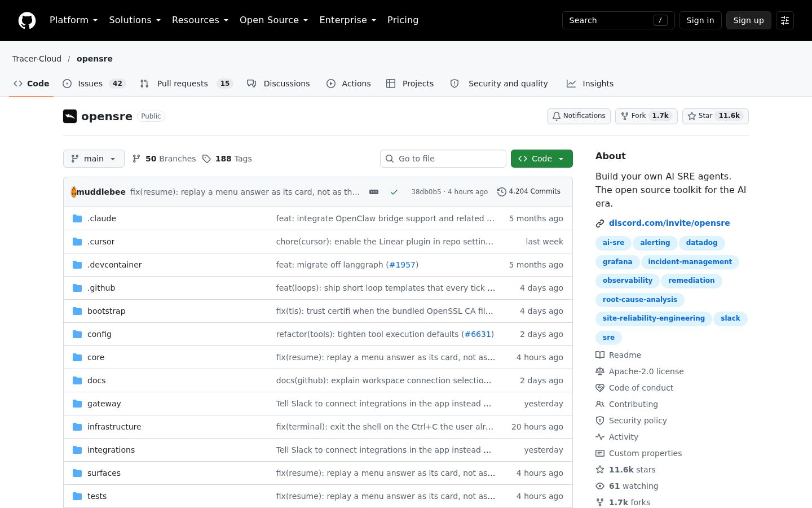This screenshot has width=812, height=508.
Task: Open the green Code dropdown button
Action: pos(542,159)
